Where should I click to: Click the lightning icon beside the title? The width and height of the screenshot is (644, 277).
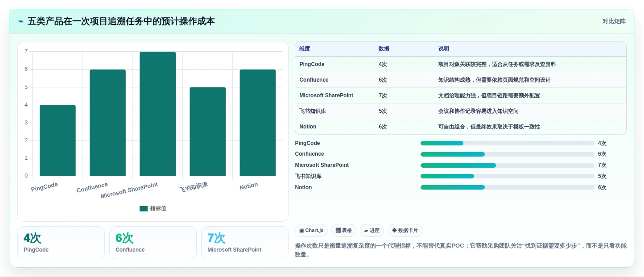click(21, 21)
